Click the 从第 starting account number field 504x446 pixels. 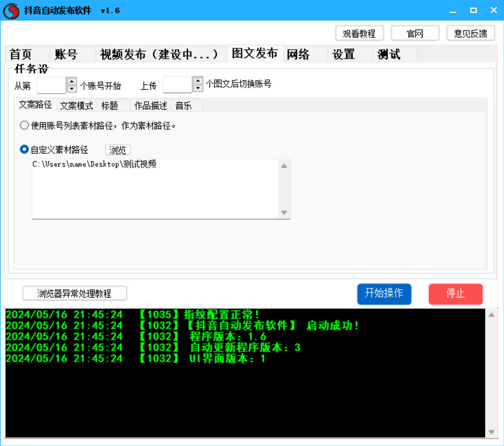pyautogui.click(x=51, y=85)
